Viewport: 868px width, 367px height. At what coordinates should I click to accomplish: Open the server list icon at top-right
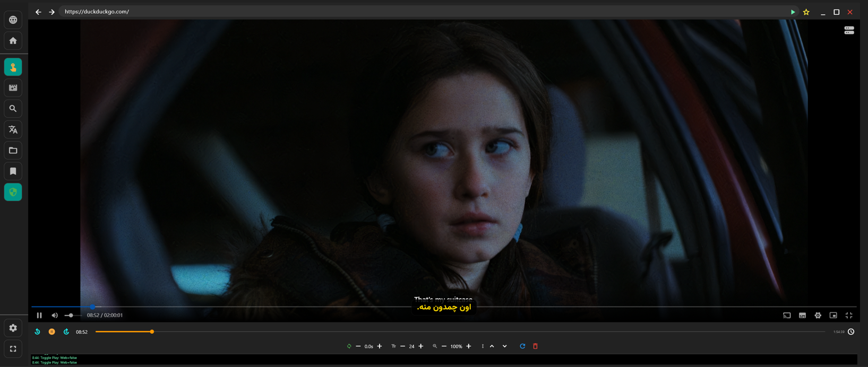point(849,31)
